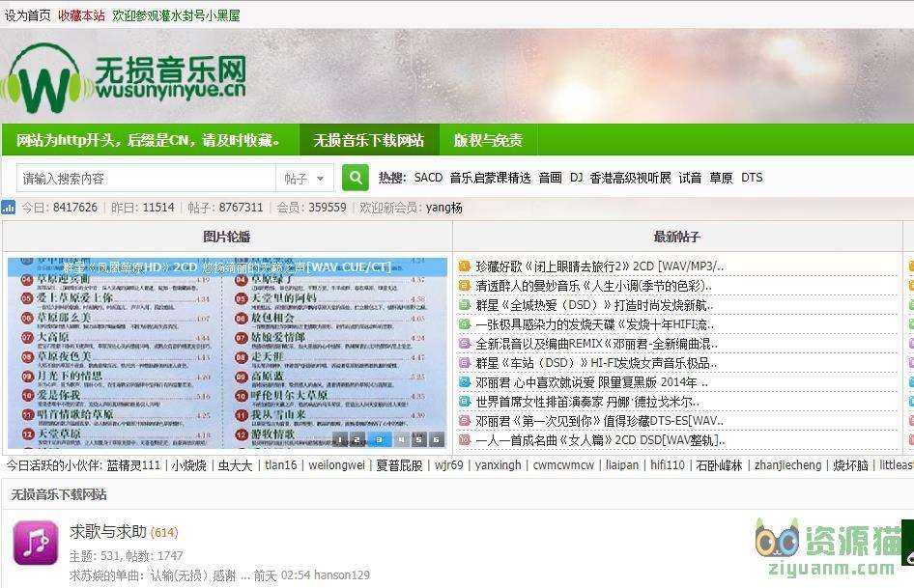Click icon beside 清透醉人的曼妙音乐 post
This screenshot has height=588, width=914.
464,286
